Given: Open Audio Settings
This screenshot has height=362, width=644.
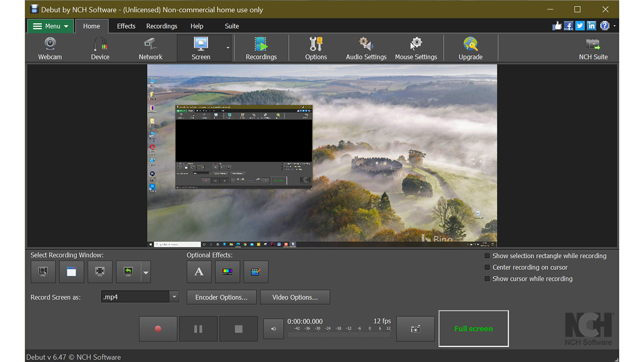Looking at the screenshot, I should (x=366, y=48).
